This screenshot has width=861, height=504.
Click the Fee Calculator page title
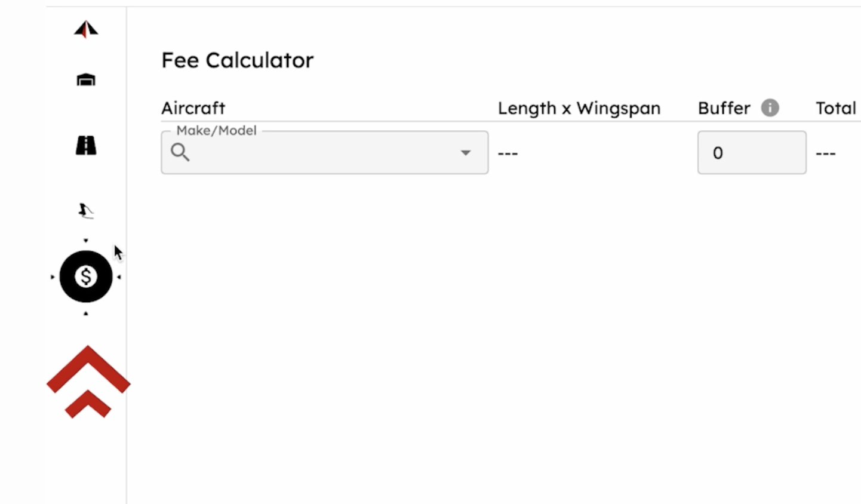tap(237, 60)
